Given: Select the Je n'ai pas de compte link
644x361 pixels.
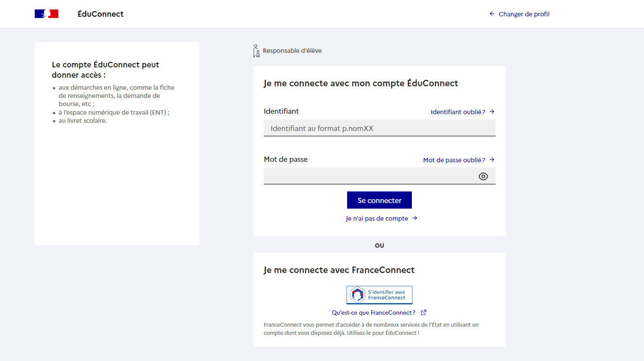Looking at the screenshot, I should (x=377, y=218).
